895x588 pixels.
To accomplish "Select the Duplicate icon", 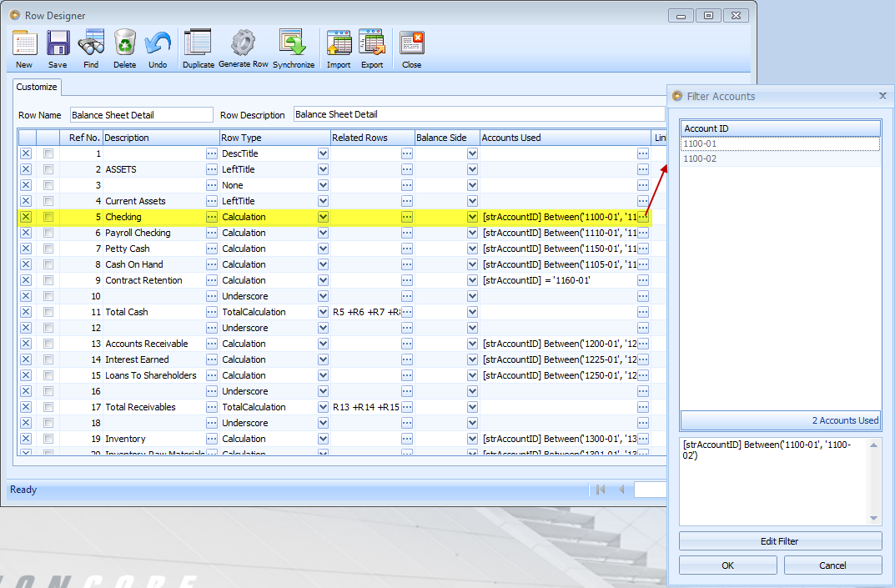I will click(x=198, y=48).
